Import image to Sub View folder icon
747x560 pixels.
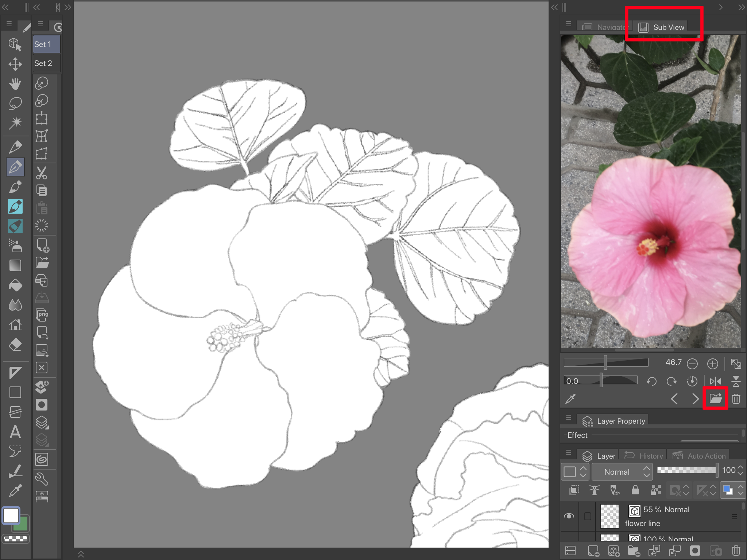tap(715, 398)
